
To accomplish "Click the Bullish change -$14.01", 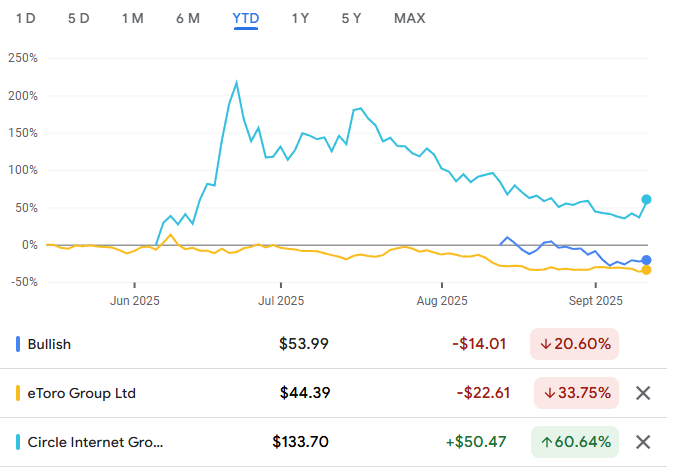I will pyautogui.click(x=479, y=344).
